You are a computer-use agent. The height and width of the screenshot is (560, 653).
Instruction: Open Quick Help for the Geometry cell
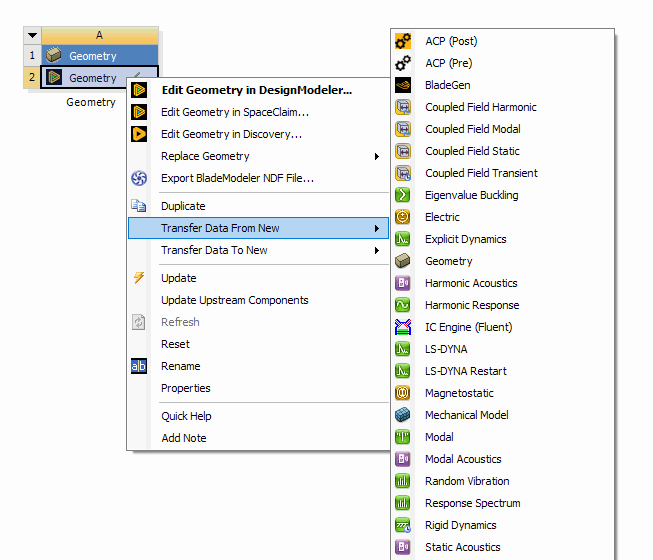click(x=186, y=416)
